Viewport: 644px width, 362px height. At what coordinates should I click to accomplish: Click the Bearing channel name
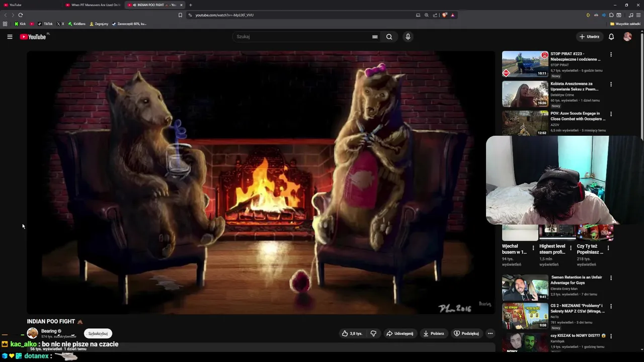point(49,331)
